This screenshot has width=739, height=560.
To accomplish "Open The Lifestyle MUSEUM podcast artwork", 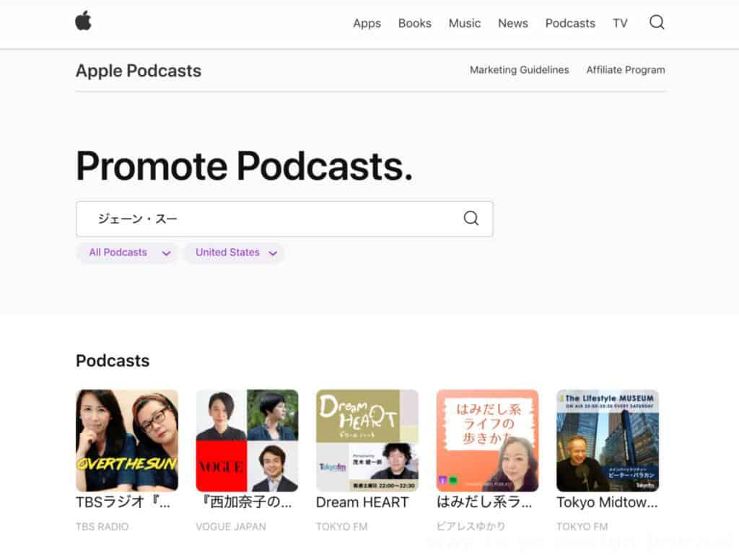I will (608, 440).
